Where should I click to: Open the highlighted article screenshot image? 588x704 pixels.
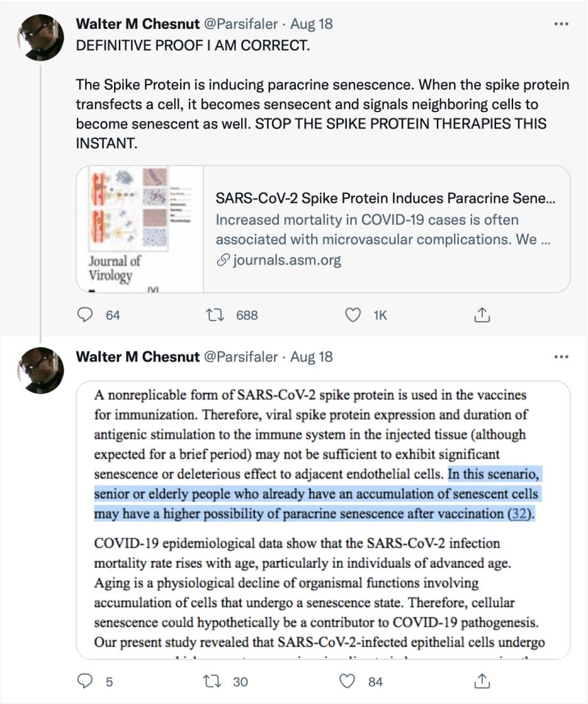pyautogui.click(x=323, y=519)
